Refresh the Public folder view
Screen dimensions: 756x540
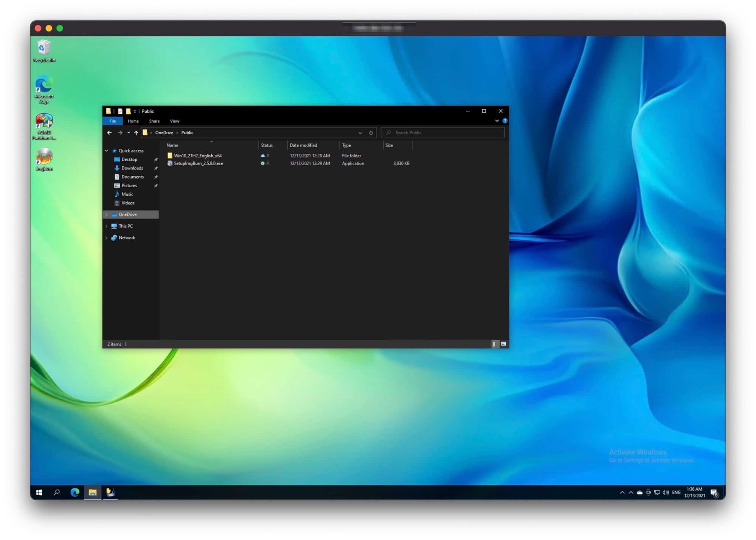coord(371,133)
